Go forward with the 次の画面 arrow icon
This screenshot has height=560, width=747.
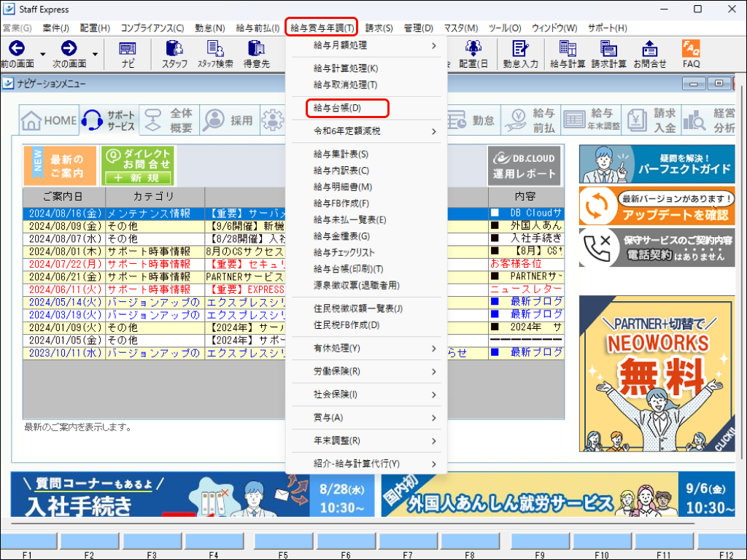69,48
